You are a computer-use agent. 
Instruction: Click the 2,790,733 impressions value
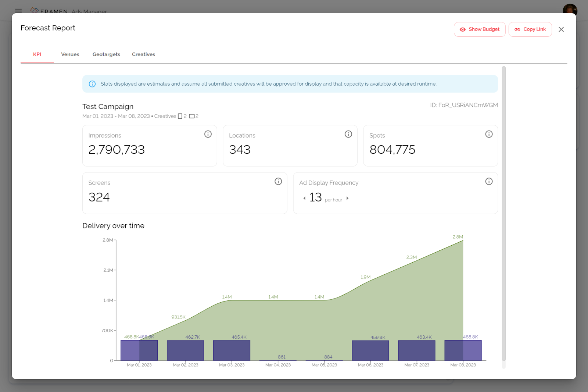pos(116,150)
